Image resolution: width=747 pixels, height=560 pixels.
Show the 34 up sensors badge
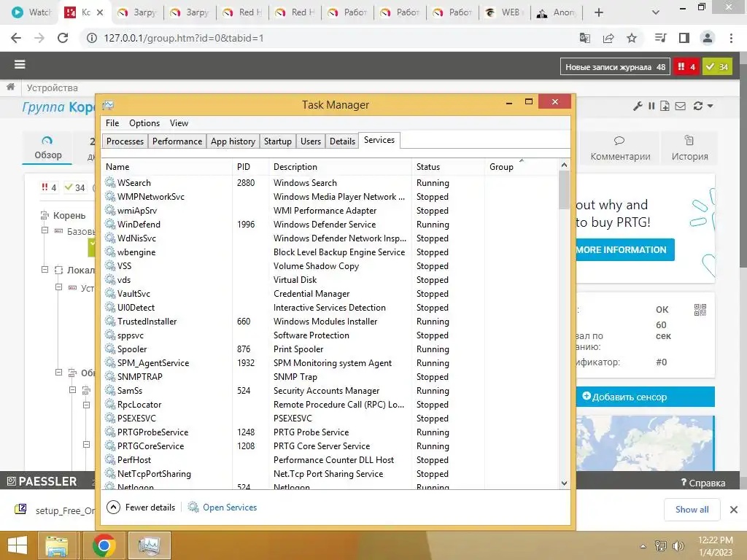tap(717, 67)
